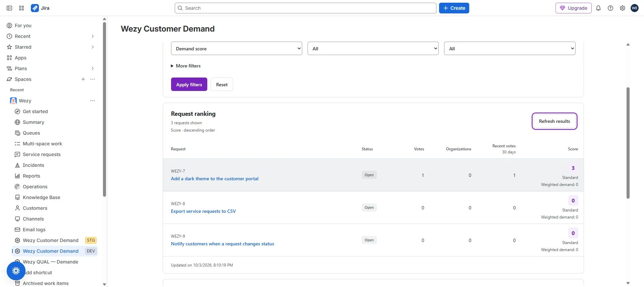The height and width of the screenshot is (287, 644).
Task: Click in the Search field
Action: [x=305, y=8]
